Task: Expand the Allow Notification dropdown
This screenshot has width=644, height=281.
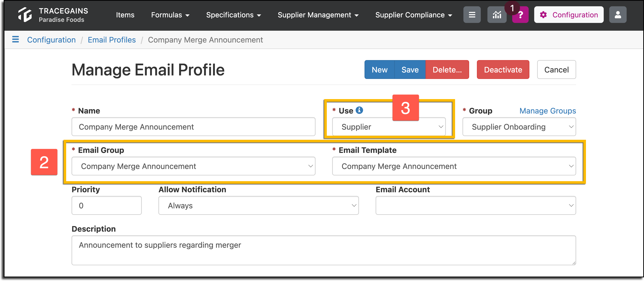Action: 258,206
